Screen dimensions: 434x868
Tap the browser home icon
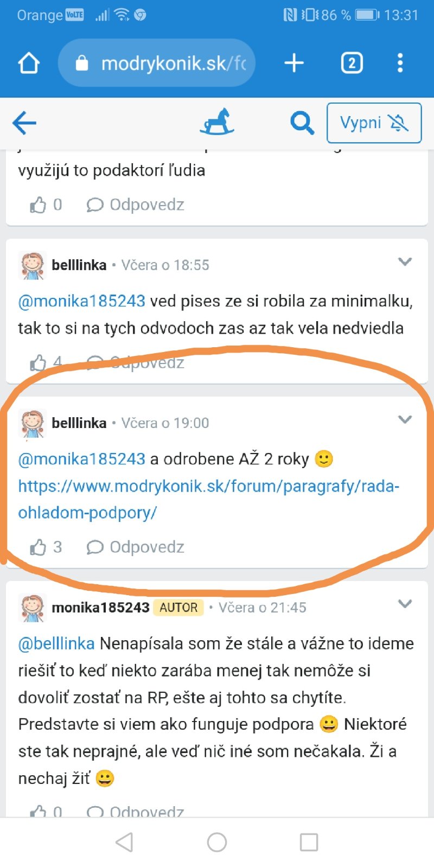(x=29, y=63)
